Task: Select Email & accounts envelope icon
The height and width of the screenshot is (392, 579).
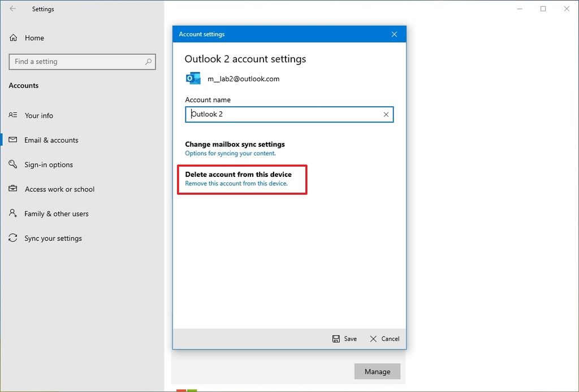Action: coord(13,140)
